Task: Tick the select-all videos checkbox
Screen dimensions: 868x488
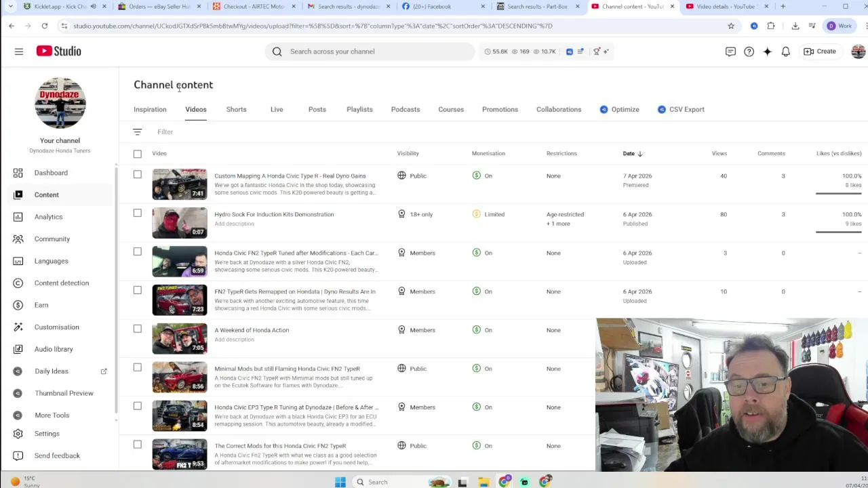Action: click(138, 154)
